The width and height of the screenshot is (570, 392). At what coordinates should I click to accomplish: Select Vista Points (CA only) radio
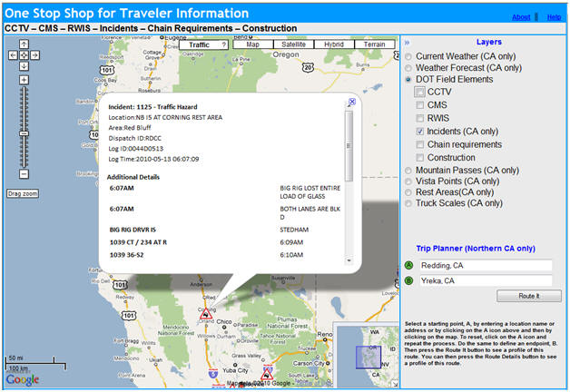click(408, 181)
